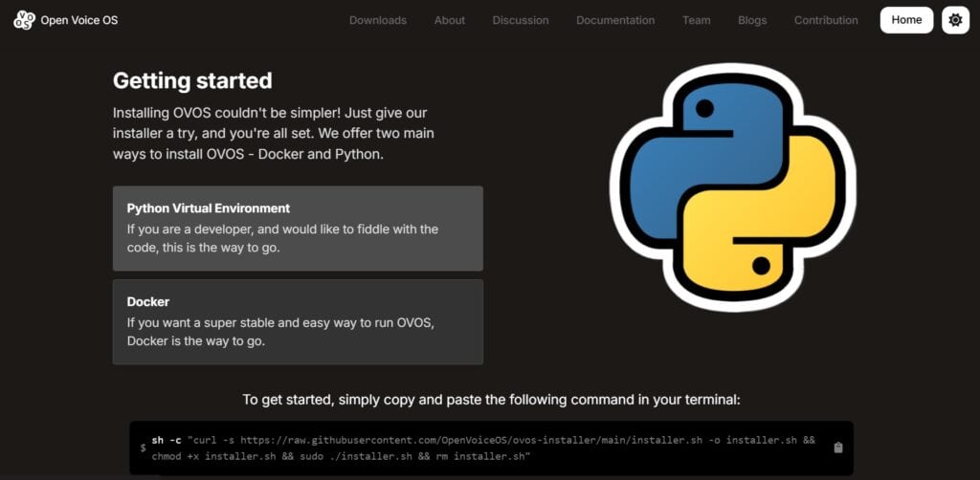Click the 'Installing OVOS couldn't be simpler' paragraph

pos(273,134)
